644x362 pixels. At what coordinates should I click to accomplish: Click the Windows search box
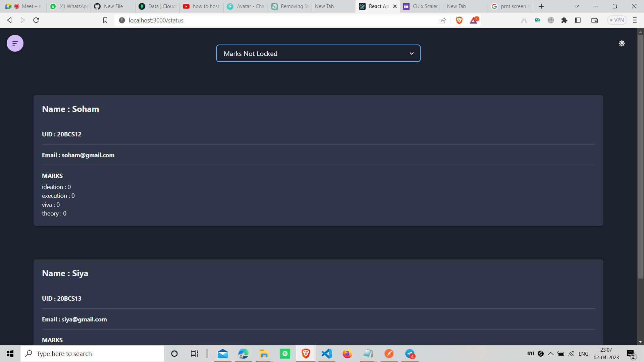92,353
